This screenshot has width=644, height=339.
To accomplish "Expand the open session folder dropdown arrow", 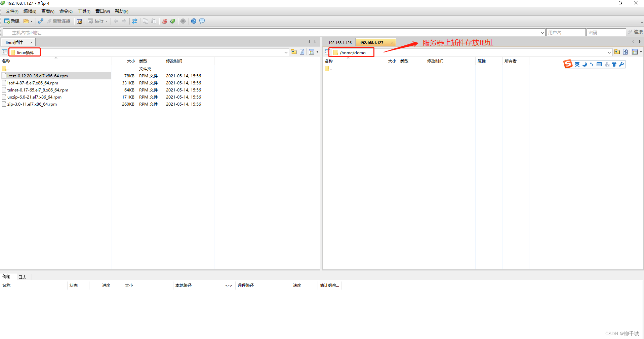I will (x=32, y=21).
